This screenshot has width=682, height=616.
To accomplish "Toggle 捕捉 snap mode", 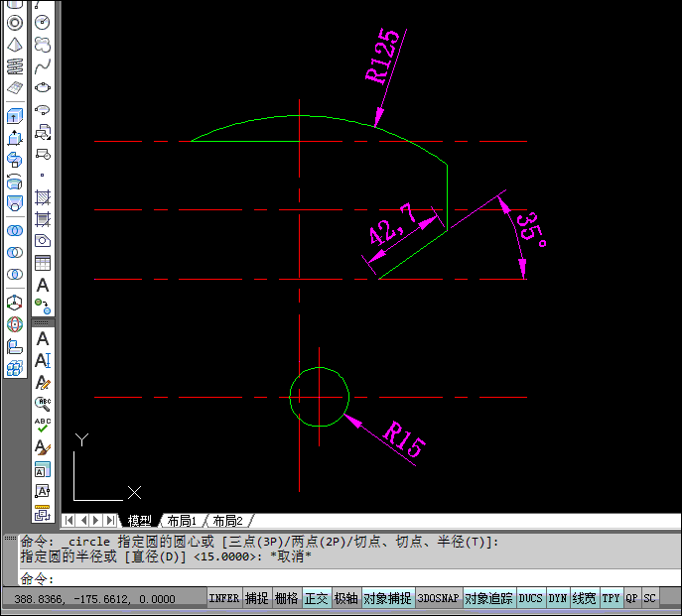I will (257, 598).
